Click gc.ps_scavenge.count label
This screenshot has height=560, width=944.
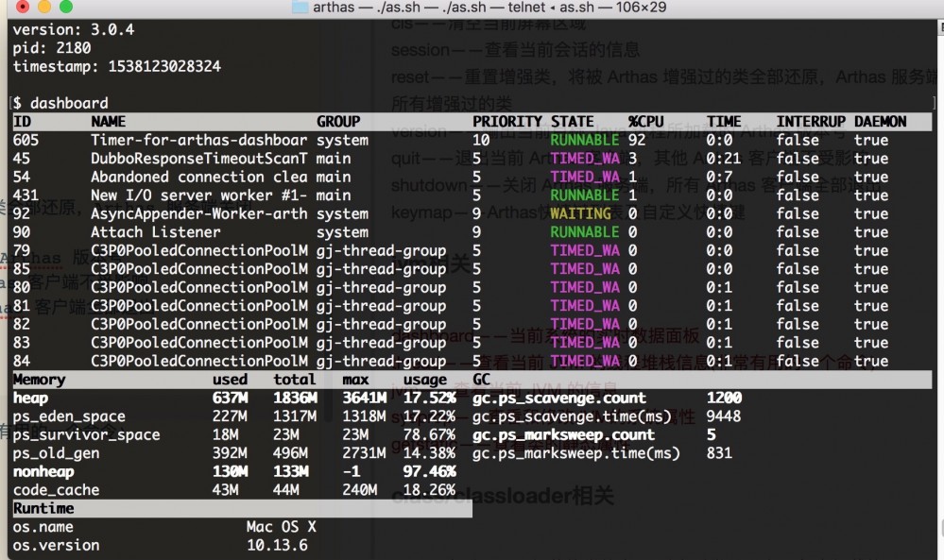tap(559, 399)
